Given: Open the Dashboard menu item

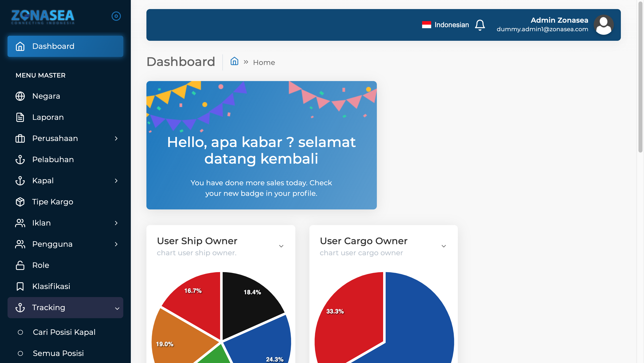Looking at the screenshot, I should pyautogui.click(x=65, y=46).
